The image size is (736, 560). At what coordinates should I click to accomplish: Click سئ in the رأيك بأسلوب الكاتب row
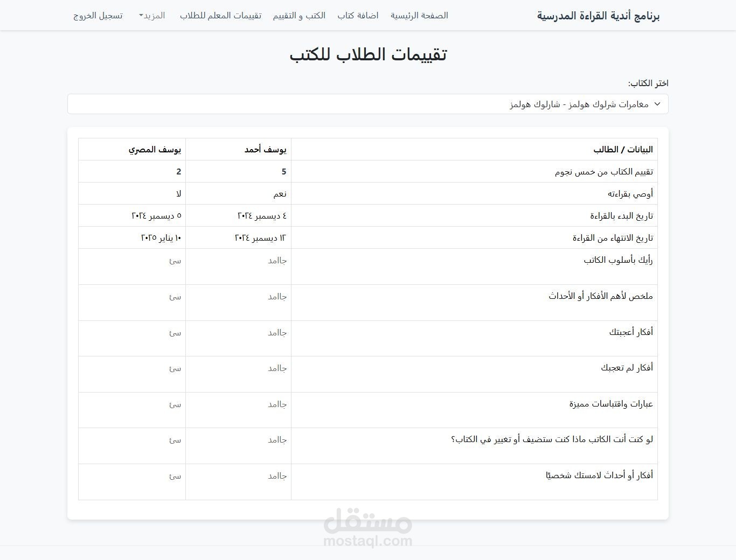(x=175, y=261)
